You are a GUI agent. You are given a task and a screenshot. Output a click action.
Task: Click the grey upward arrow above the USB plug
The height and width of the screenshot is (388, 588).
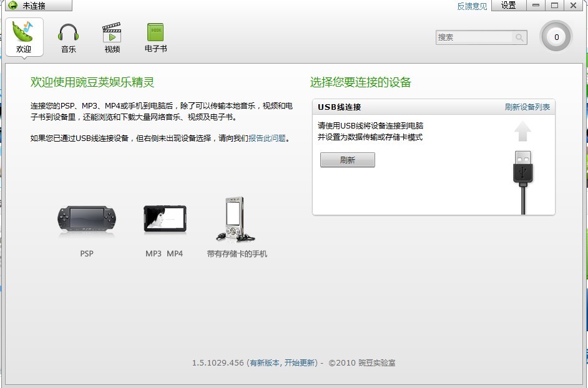click(x=523, y=132)
